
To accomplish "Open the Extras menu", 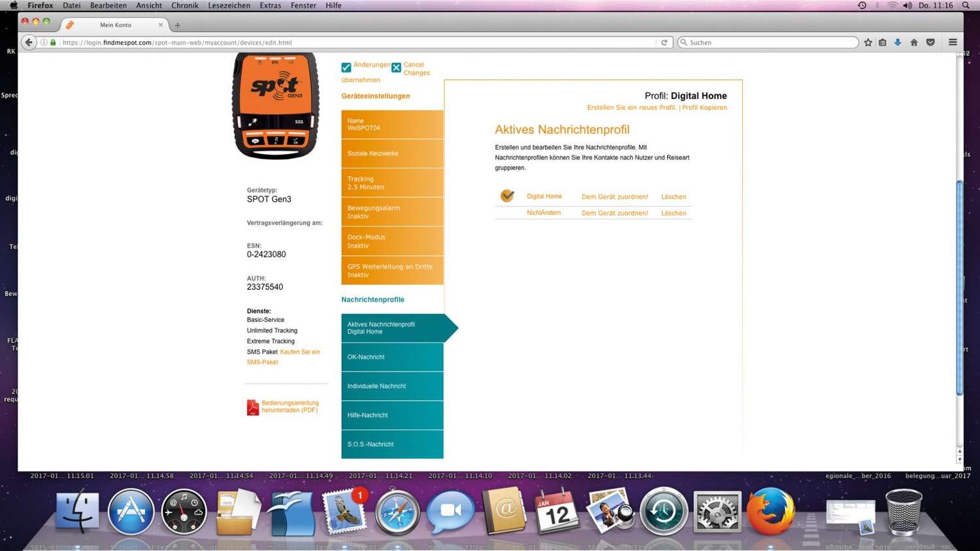I will [270, 5].
